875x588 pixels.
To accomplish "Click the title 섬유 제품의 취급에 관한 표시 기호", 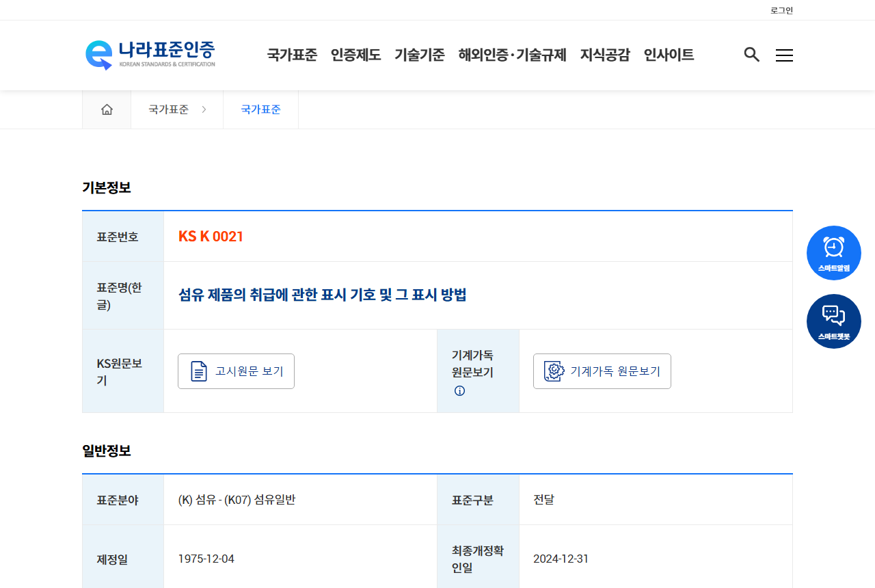I will click(x=322, y=295).
